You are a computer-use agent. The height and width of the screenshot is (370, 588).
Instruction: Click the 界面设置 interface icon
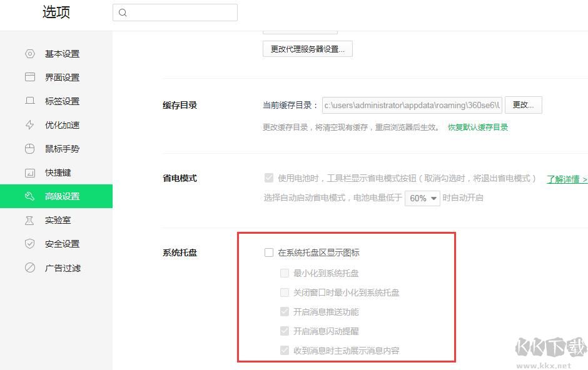(x=30, y=77)
